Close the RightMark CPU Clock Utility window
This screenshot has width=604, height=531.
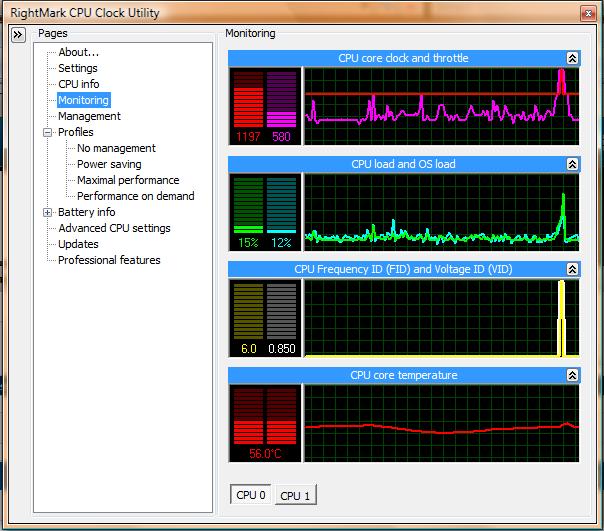tap(588, 14)
